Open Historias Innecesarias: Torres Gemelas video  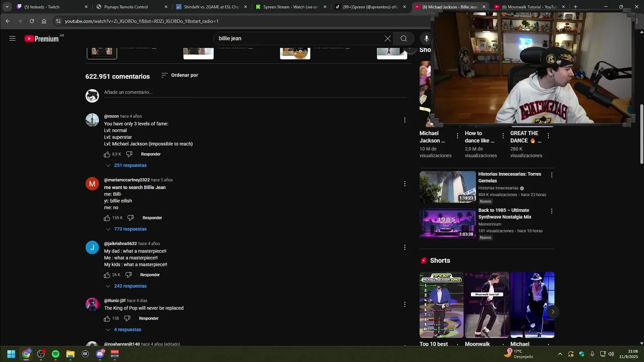[510, 177]
